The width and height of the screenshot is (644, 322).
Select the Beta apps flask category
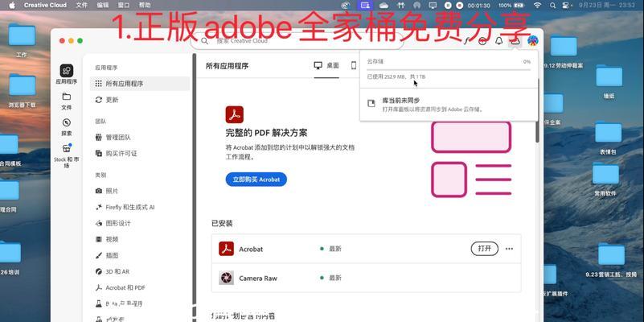[x=140, y=304]
